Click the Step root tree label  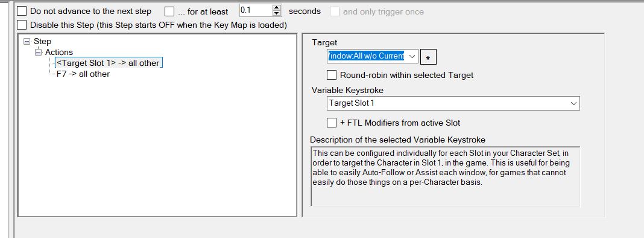[42, 41]
